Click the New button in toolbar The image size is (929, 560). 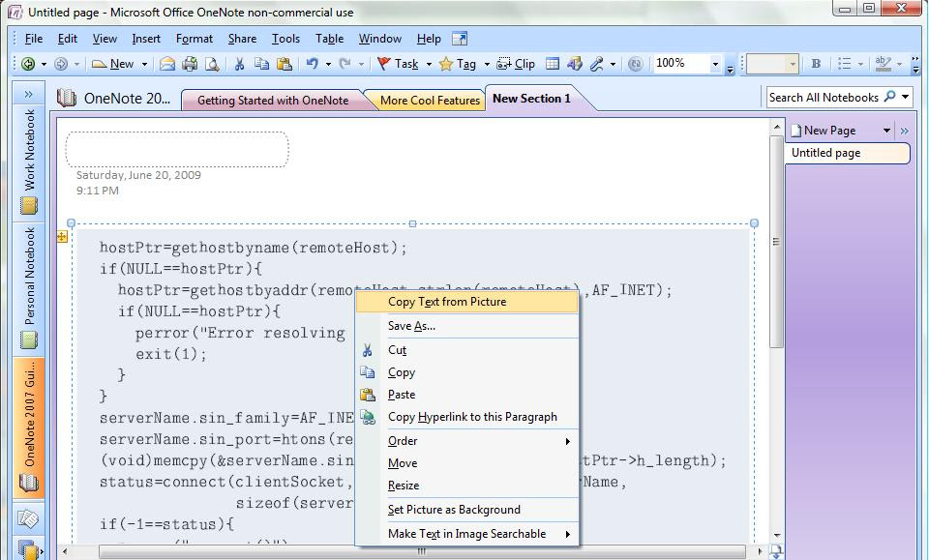coord(113,64)
